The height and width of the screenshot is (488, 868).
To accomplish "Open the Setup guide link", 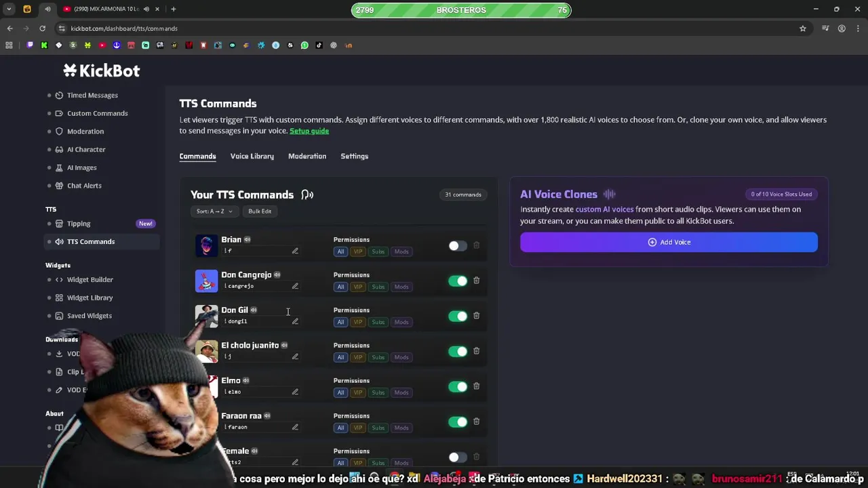I will (x=309, y=131).
